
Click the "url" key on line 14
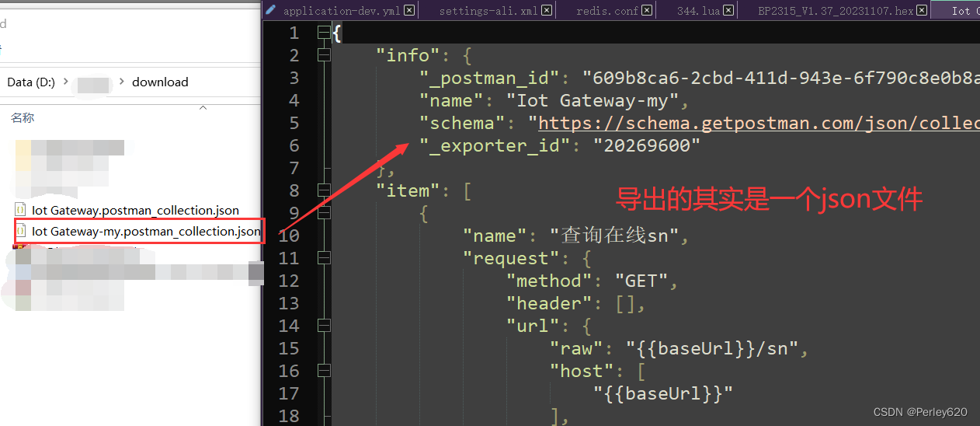click(533, 326)
